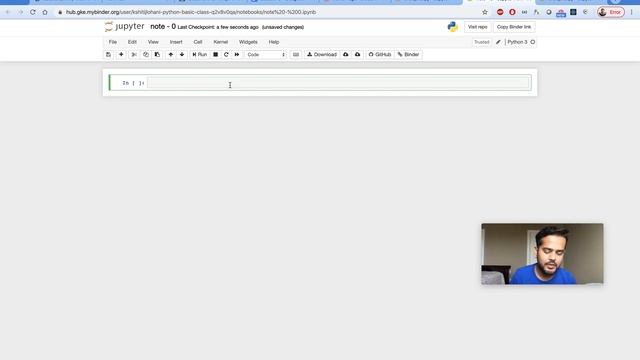The image size is (640, 360).
Task: Click the Trusted notebook indicator
Action: tap(482, 42)
